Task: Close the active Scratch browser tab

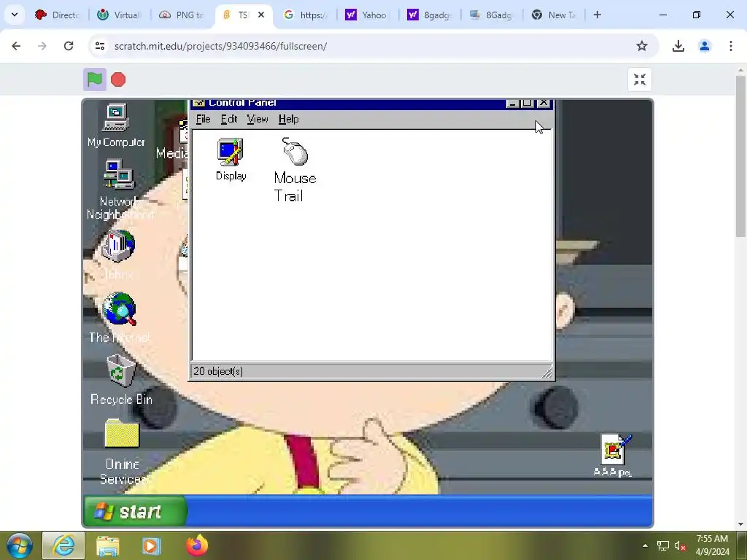Action: 261,15
